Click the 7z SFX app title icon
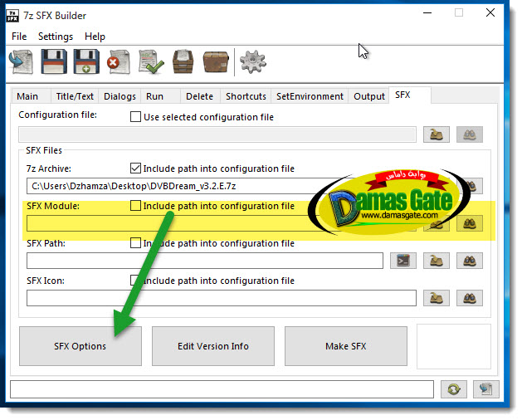 [12, 16]
